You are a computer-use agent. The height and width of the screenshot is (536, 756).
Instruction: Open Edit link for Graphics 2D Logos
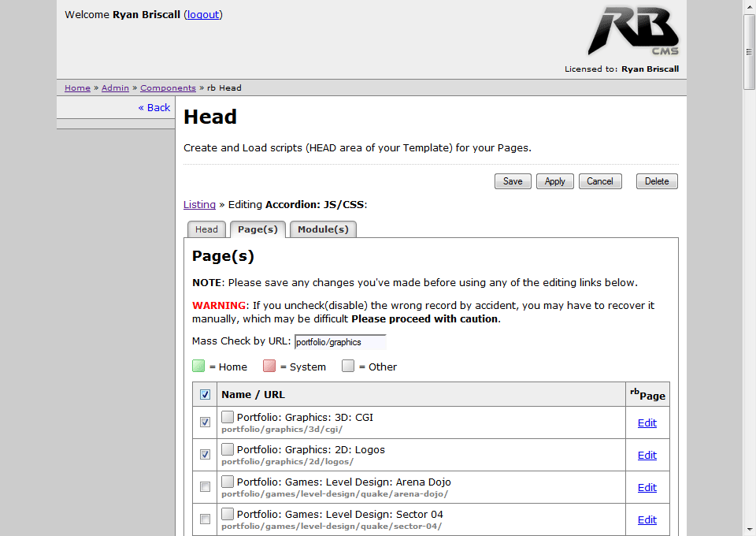[647, 455]
